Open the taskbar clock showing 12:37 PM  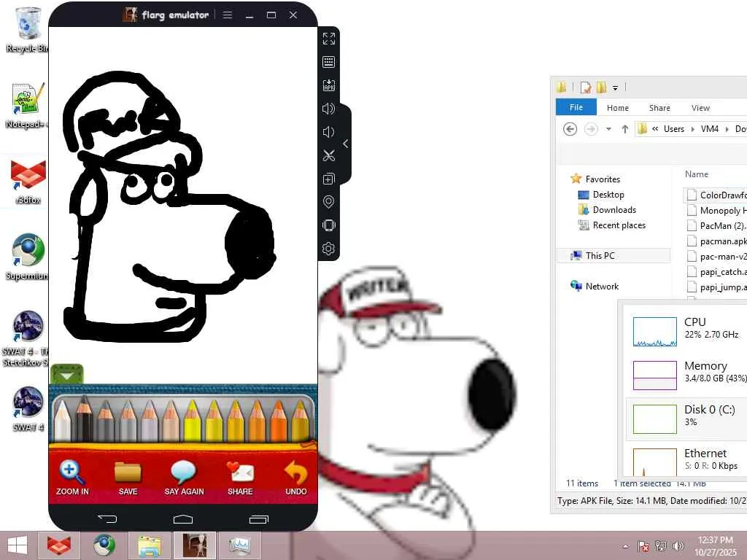[x=716, y=545]
